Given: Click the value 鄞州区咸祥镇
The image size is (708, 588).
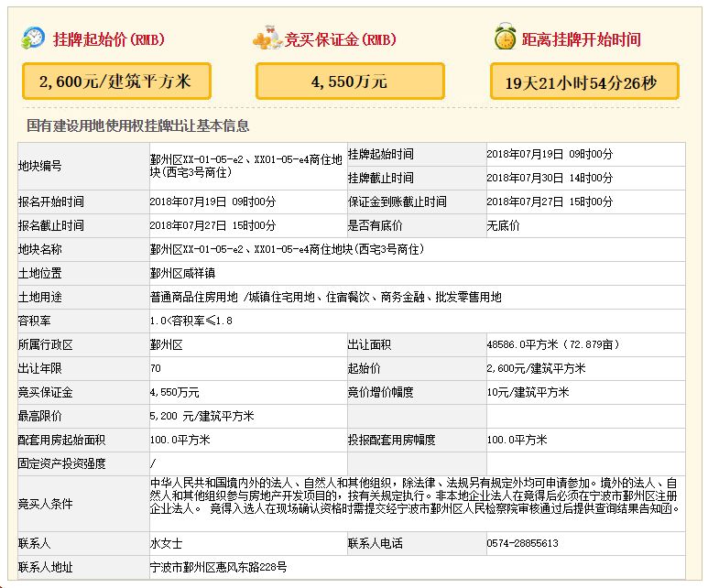Looking at the screenshot, I should pyautogui.click(x=182, y=274).
